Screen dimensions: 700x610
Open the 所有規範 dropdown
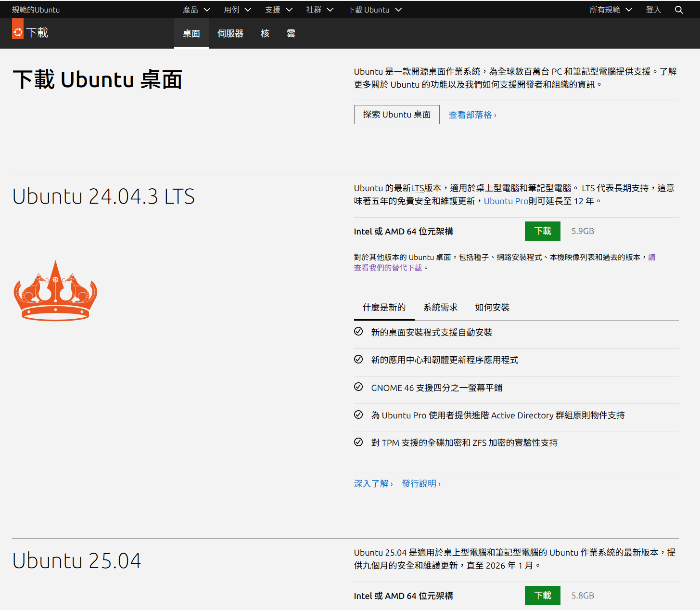coord(610,10)
